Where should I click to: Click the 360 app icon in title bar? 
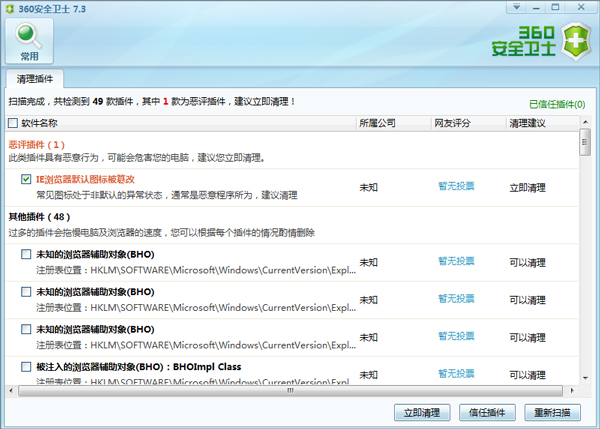(11, 8)
